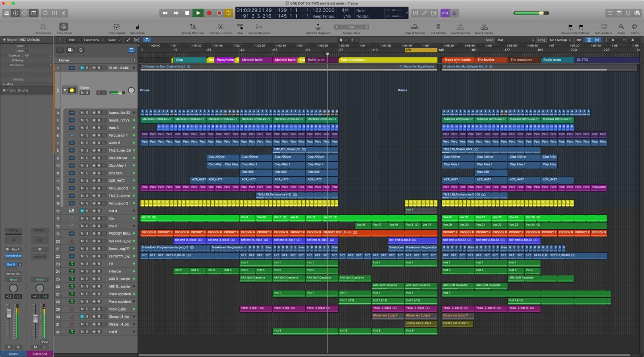Expand the Track: Drums inspector section
644x357 pixels.
click(x=4, y=90)
